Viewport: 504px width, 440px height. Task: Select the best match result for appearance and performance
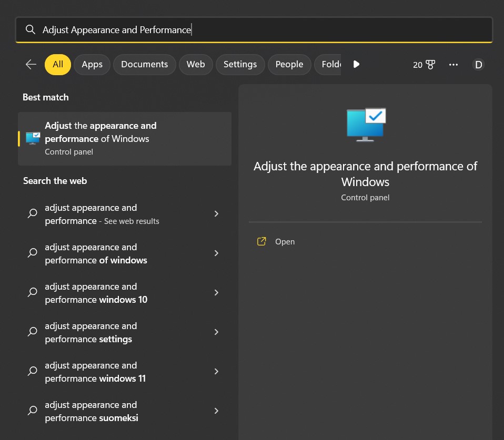pyautogui.click(x=125, y=138)
